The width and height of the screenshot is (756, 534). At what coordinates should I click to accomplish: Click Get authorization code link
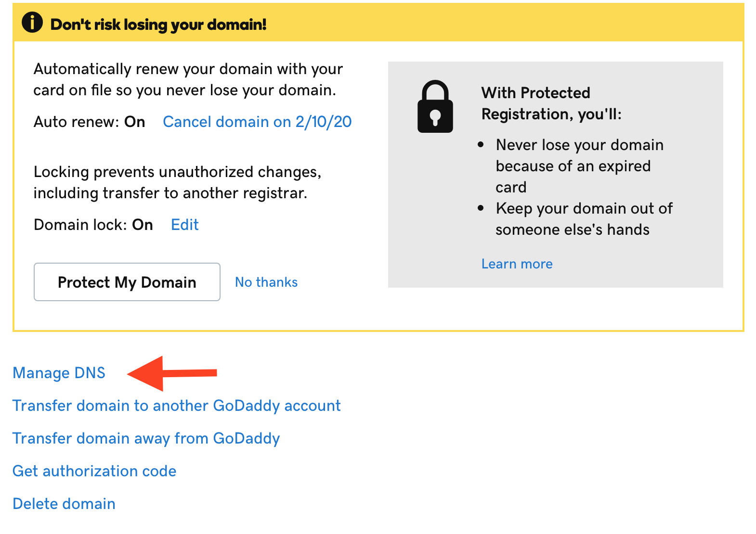[x=94, y=471]
